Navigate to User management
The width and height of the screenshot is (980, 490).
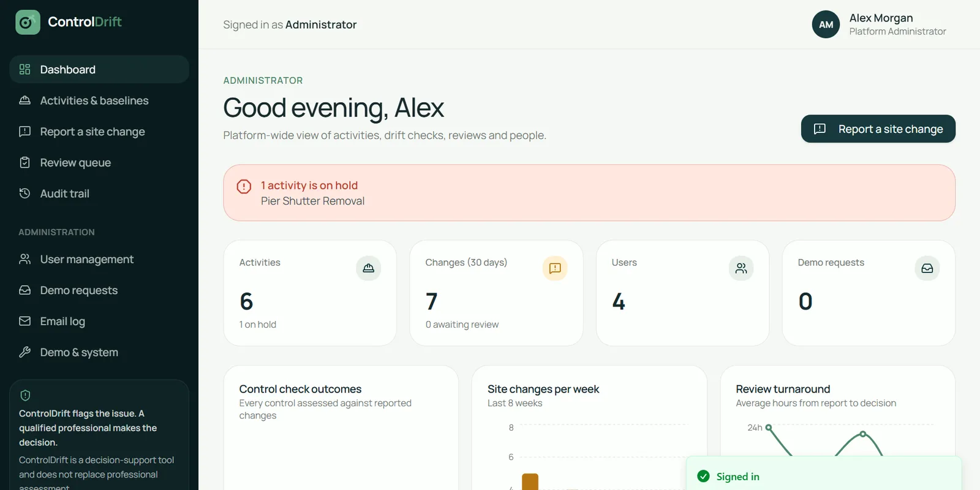(99, 259)
